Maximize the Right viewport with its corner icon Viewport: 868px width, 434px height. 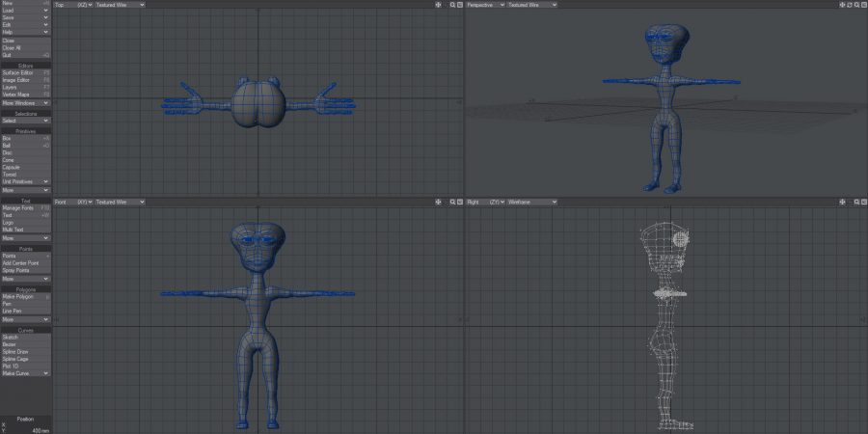[861, 202]
